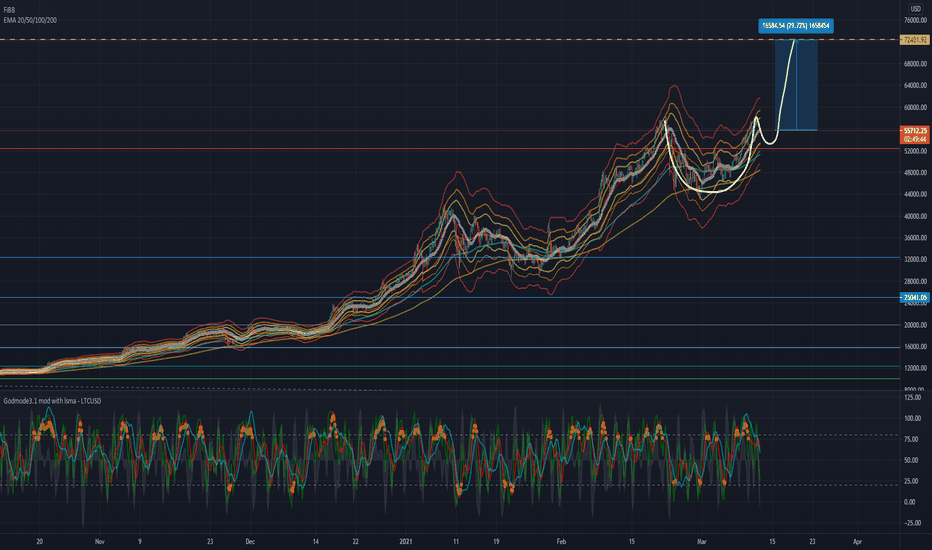Click the Dec label on time axis

pyautogui.click(x=250, y=542)
